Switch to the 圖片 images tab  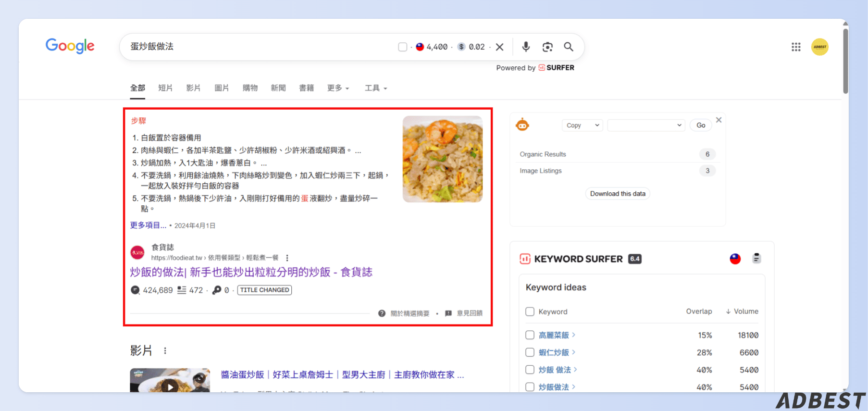[222, 88]
